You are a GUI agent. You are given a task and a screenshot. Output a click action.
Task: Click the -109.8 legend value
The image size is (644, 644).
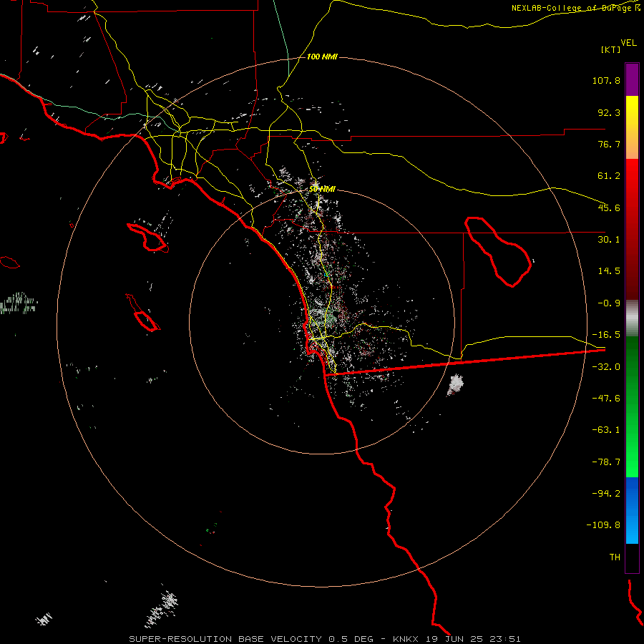point(603,525)
